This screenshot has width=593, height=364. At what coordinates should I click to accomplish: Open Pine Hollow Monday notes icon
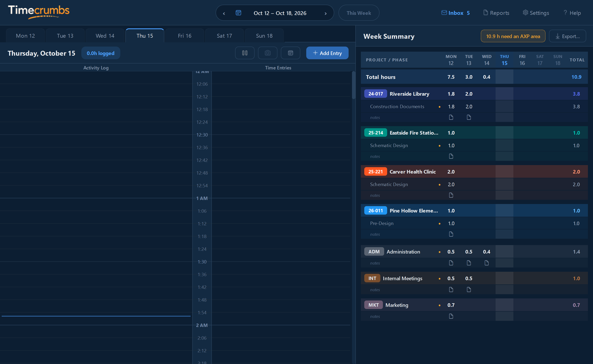point(451,234)
